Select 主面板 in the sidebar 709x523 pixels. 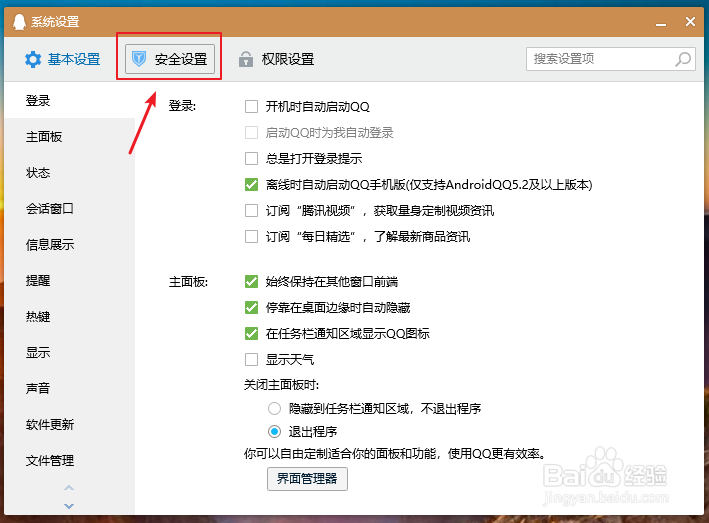point(70,137)
